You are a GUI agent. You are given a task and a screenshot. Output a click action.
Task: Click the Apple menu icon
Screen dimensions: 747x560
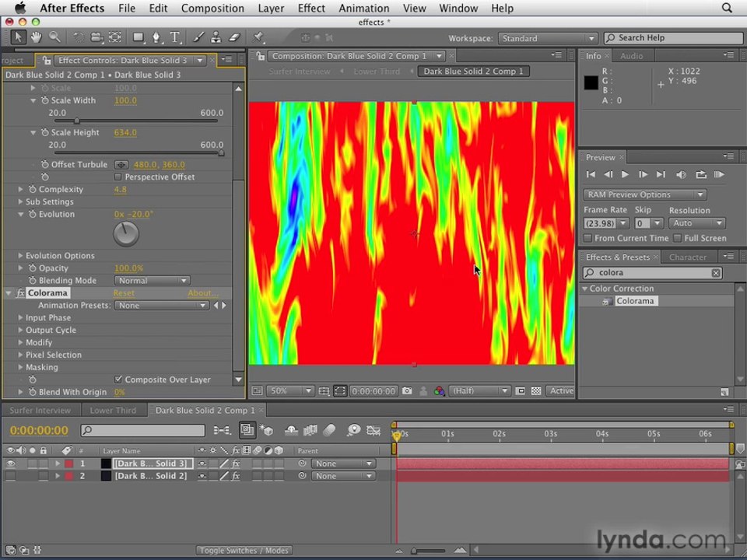coord(20,8)
